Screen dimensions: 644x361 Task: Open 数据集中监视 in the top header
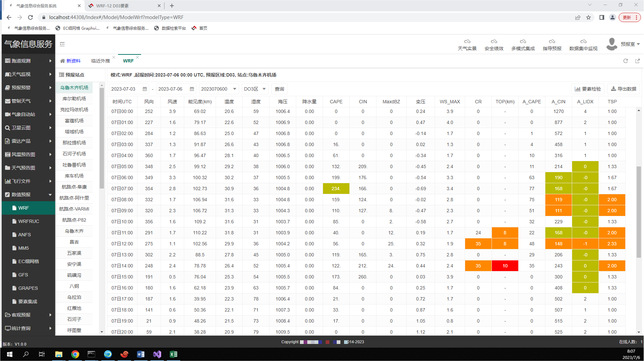tap(583, 45)
